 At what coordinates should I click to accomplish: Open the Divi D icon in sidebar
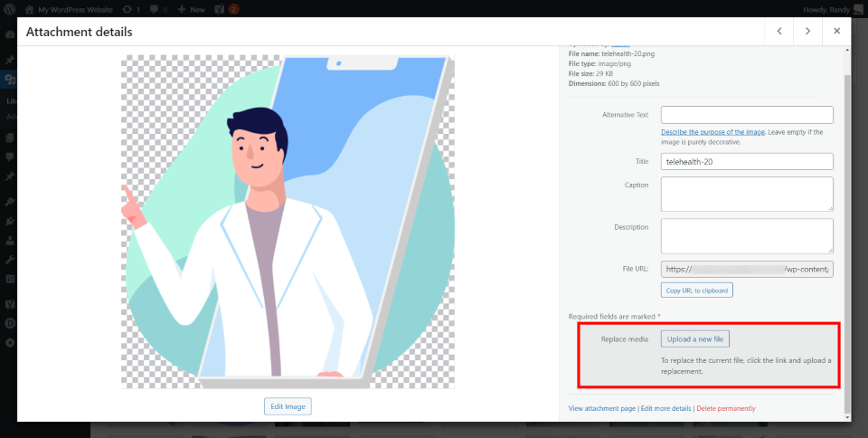[9, 324]
